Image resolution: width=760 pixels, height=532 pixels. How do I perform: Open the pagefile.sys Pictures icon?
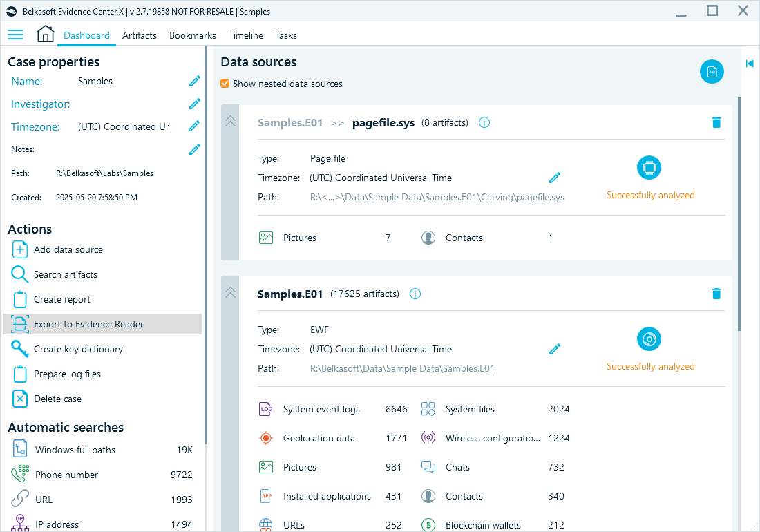pos(266,238)
